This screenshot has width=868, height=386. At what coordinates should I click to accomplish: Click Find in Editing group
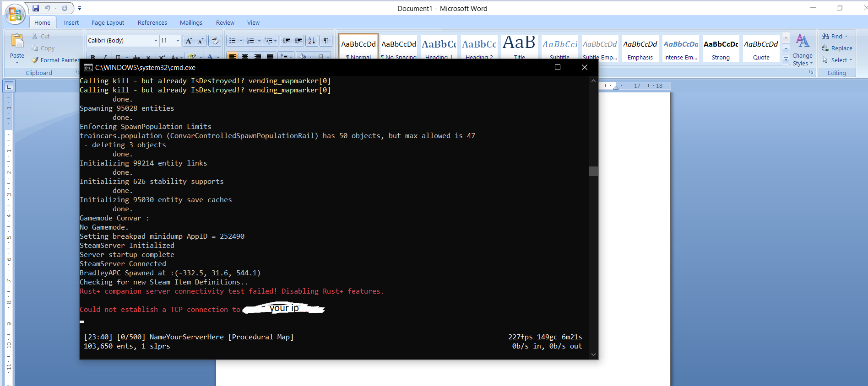pos(833,36)
